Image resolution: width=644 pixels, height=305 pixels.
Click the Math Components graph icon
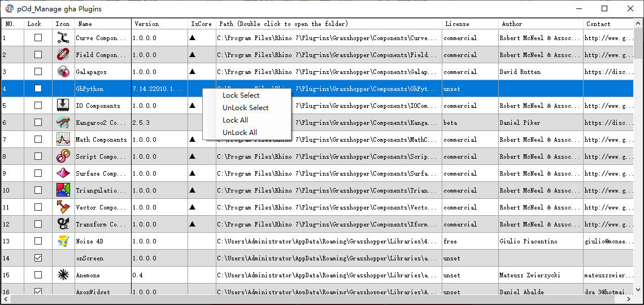tap(63, 139)
